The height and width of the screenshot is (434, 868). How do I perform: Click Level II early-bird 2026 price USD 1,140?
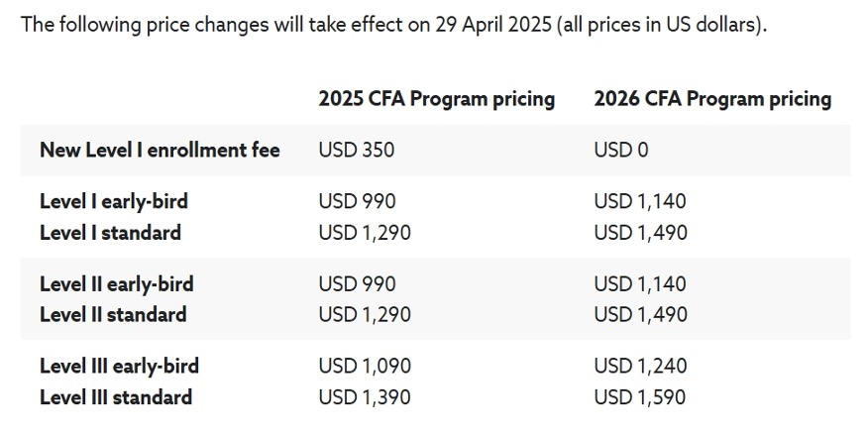(640, 283)
